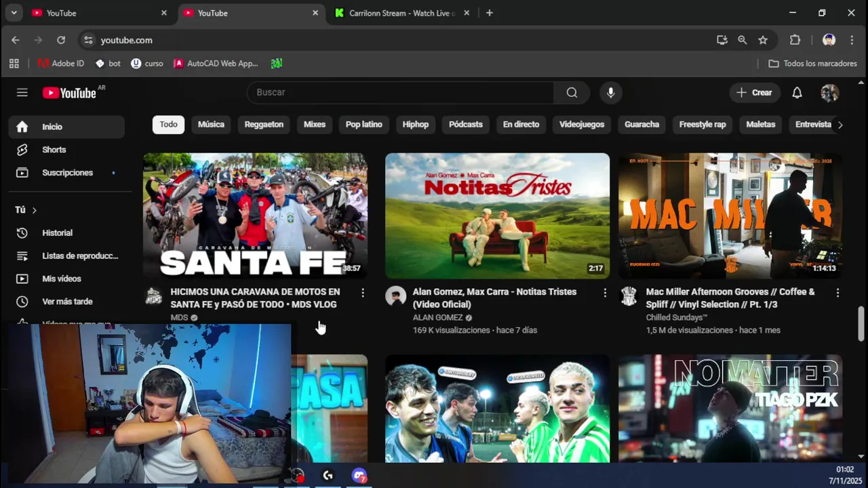Open the MDS channel avatar
The image size is (868, 488).
[x=154, y=296]
